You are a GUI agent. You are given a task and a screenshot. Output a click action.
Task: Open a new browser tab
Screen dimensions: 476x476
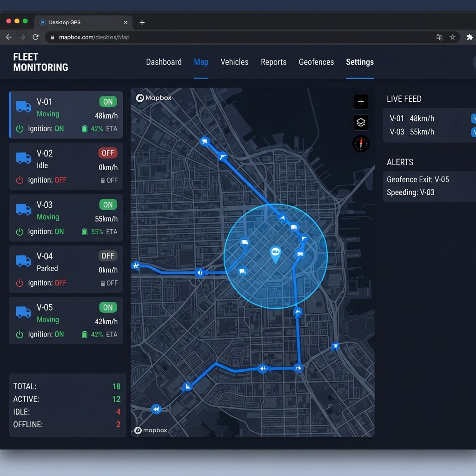tap(142, 22)
